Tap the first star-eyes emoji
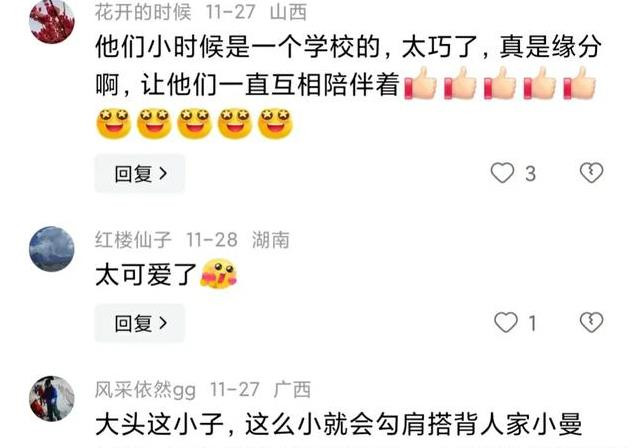 pyautogui.click(x=114, y=124)
